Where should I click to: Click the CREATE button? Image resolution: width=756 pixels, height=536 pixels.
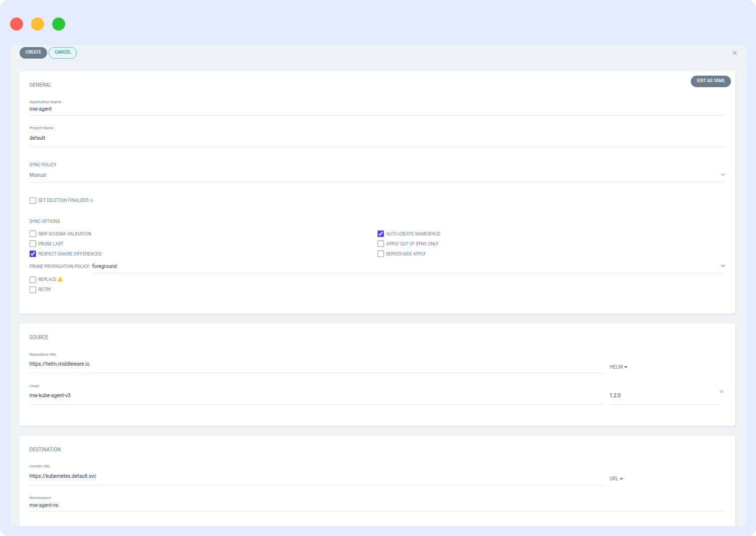click(x=33, y=52)
